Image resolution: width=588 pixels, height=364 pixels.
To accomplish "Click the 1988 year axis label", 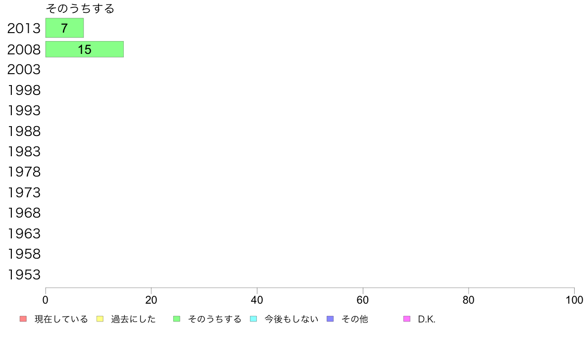I will pos(24,132).
